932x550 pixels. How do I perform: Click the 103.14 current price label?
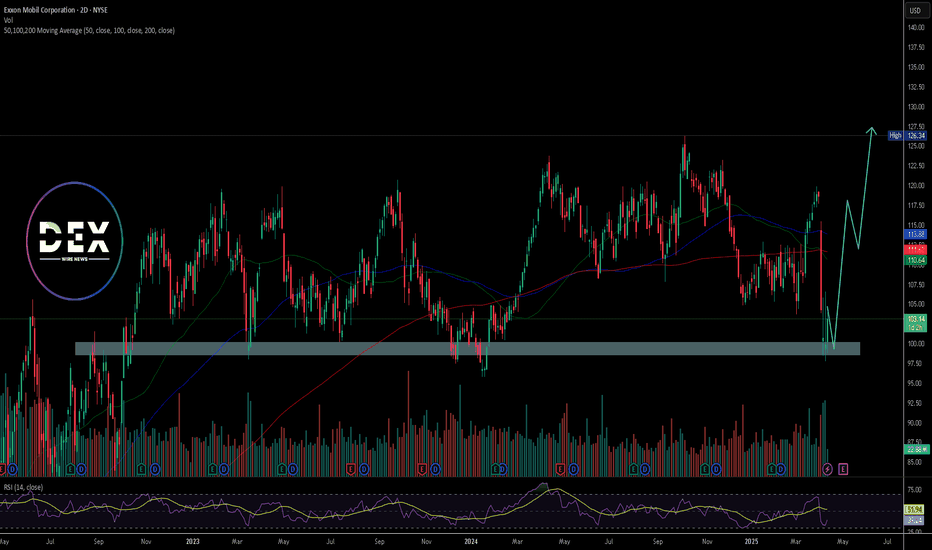915,323
